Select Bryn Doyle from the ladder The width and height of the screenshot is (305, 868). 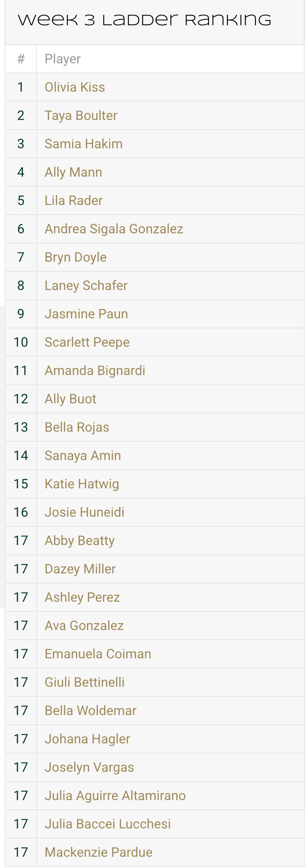(75, 257)
